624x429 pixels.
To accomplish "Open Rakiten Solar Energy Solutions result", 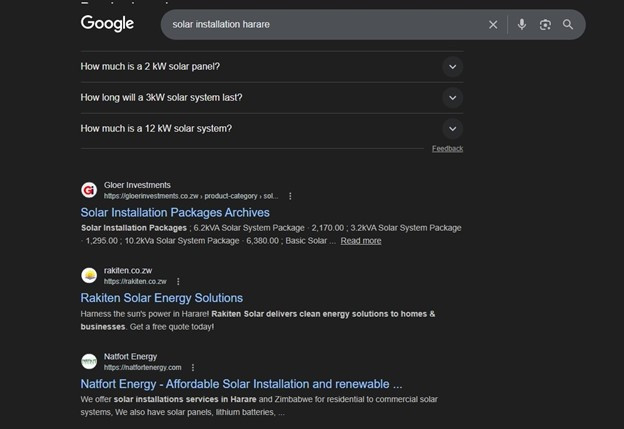I will click(x=161, y=298).
